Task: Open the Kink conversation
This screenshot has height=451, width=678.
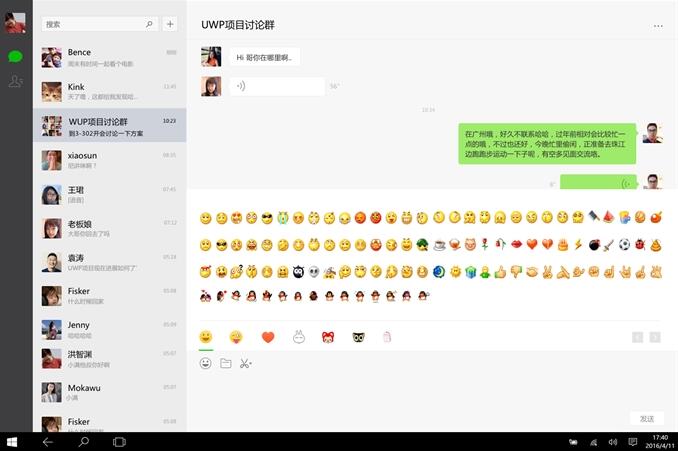Action: tap(110, 92)
